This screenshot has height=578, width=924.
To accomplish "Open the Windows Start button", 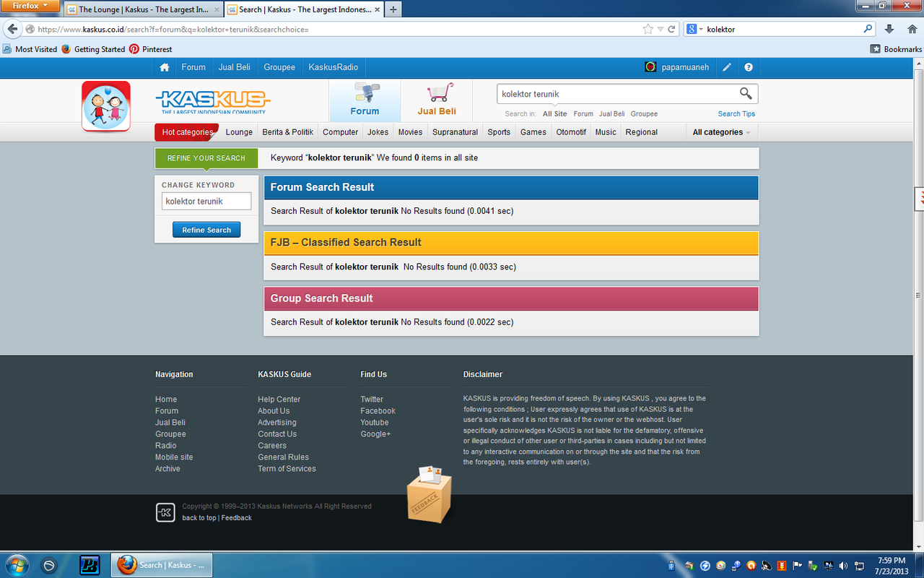I will (x=17, y=564).
